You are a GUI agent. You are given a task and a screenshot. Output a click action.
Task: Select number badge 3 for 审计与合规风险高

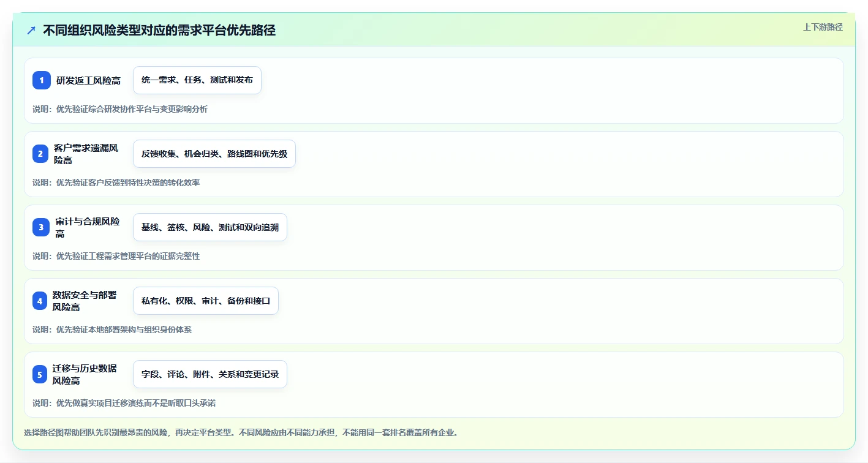[41, 227]
